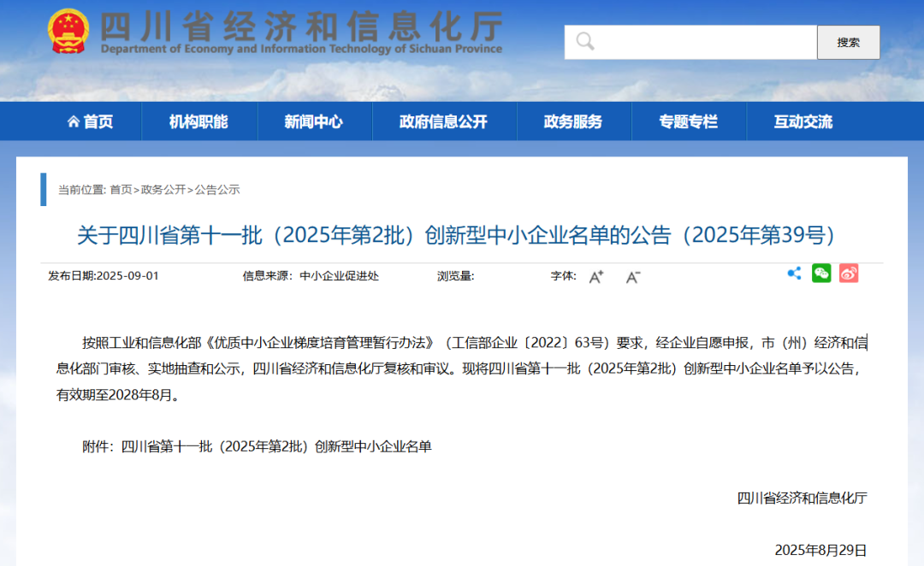
Task: Open the 专题专栏 navigation item
Action: pos(688,121)
